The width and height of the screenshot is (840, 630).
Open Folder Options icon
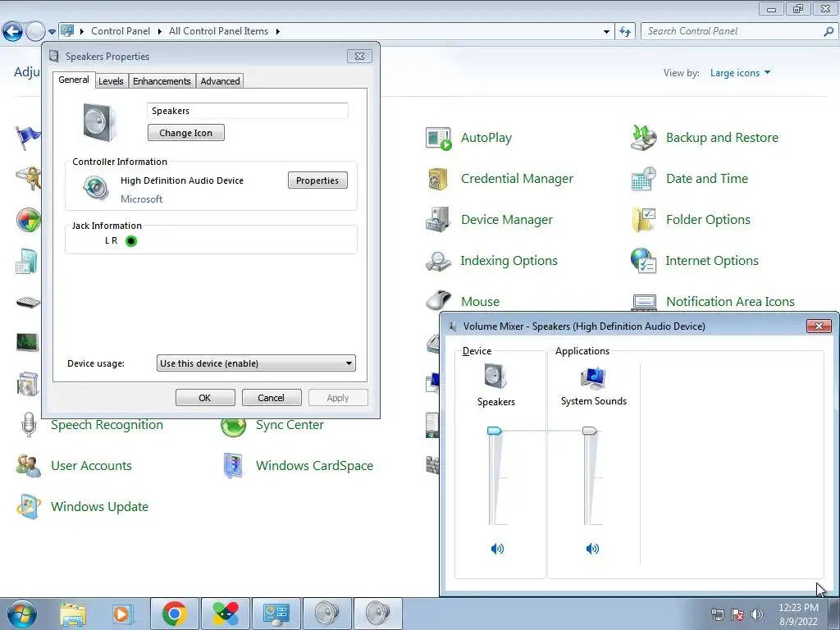(643, 220)
